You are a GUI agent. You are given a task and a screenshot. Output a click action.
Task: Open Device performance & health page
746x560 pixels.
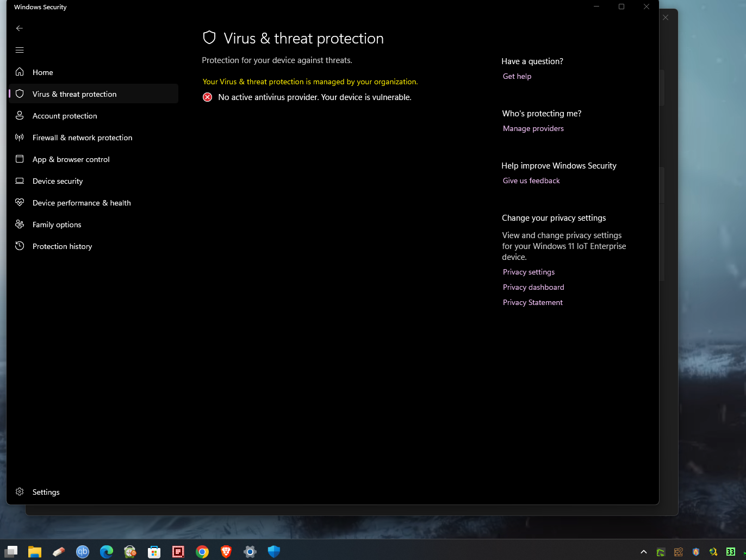pyautogui.click(x=94, y=203)
